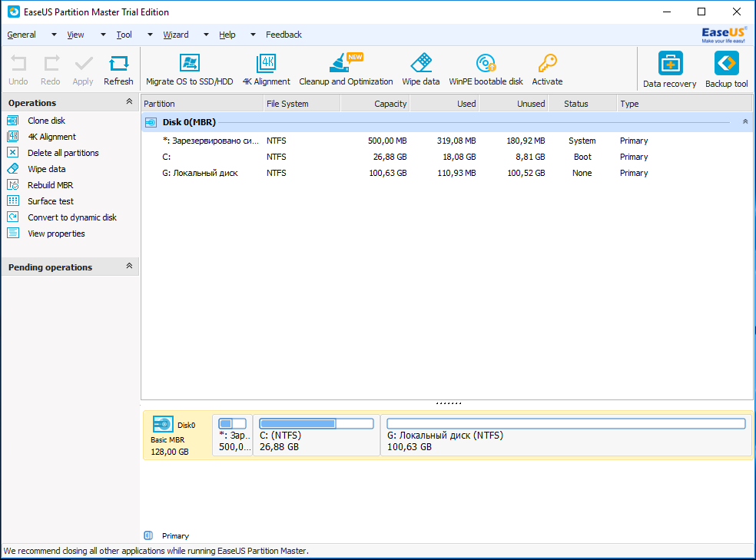Click the Disk 0(MBR) header disk icon
The image size is (756, 560).
[x=151, y=122]
